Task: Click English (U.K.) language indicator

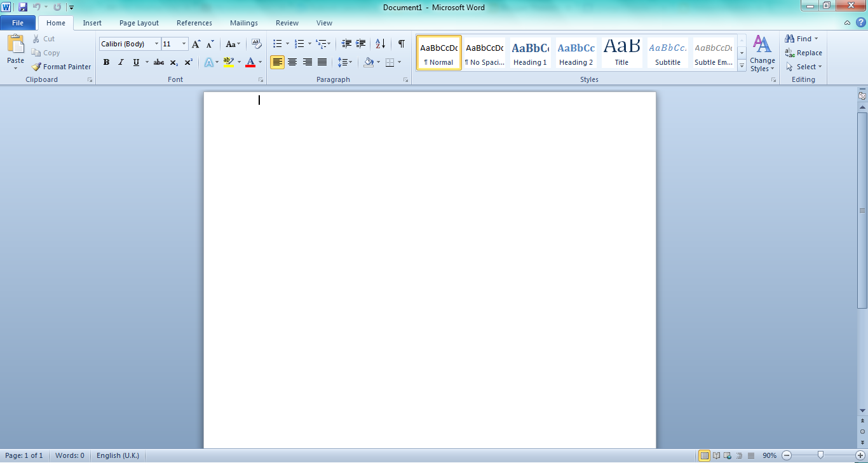Action: [x=118, y=455]
